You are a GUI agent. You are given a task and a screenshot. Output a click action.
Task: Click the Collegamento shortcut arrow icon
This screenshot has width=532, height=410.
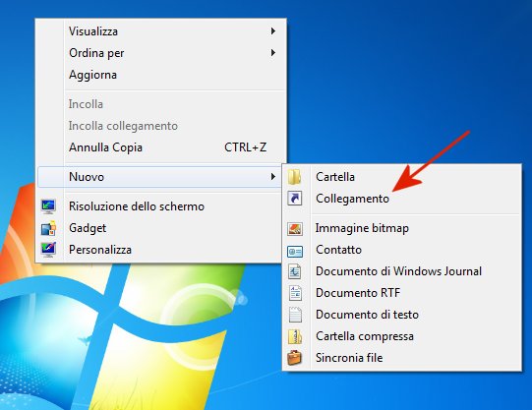click(x=294, y=199)
